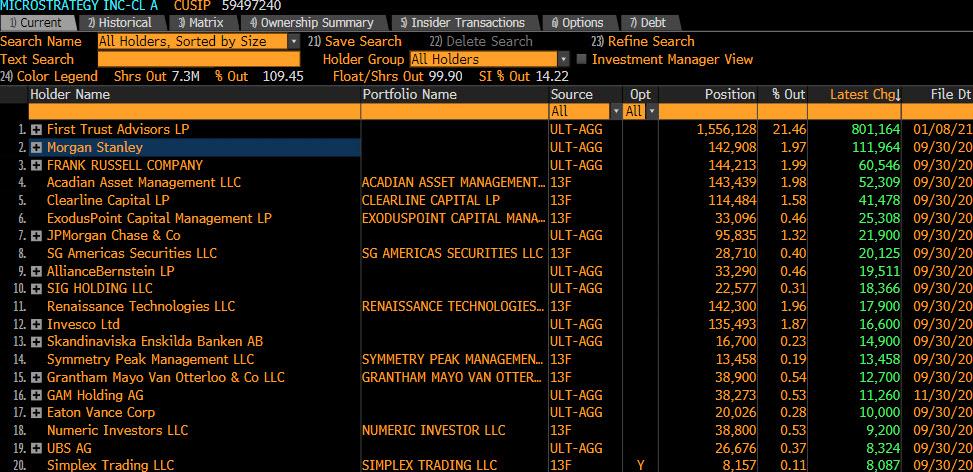Click the File Dt column header
This screenshot has height=472, width=973.
950,94
